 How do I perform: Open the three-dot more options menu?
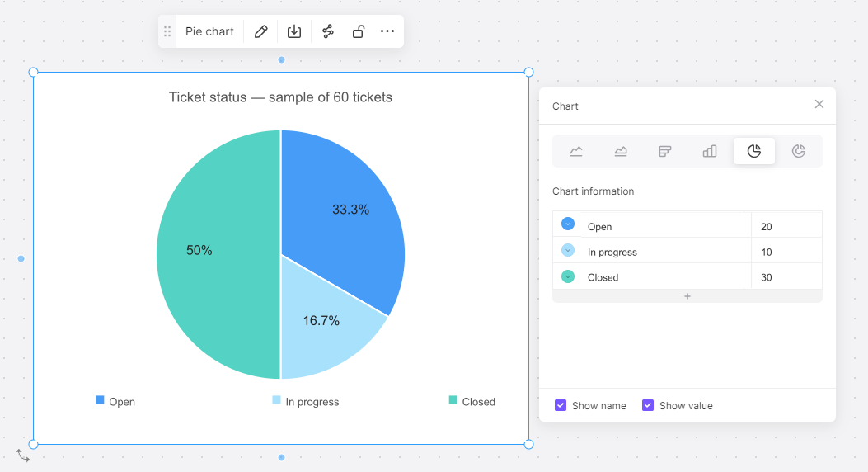387,31
